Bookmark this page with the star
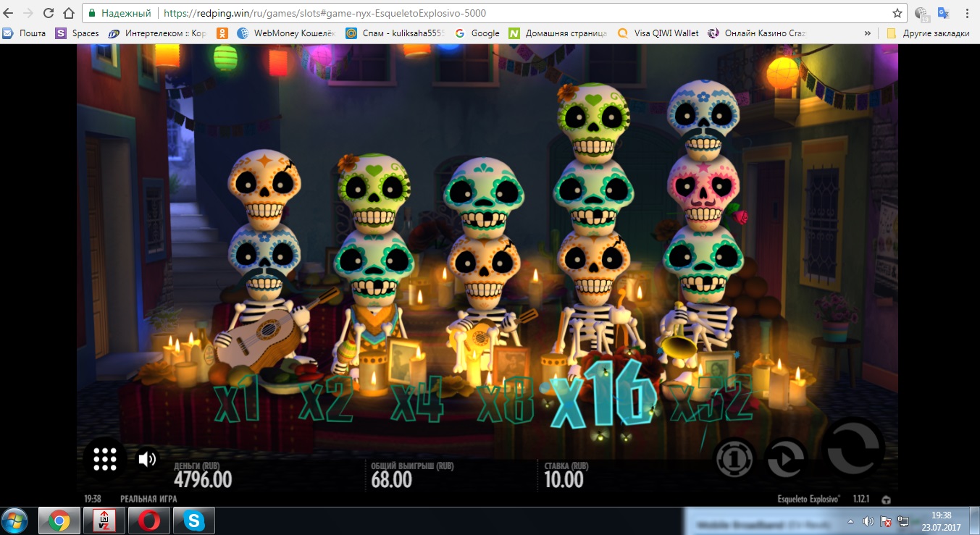This screenshot has width=980, height=535. (x=897, y=13)
